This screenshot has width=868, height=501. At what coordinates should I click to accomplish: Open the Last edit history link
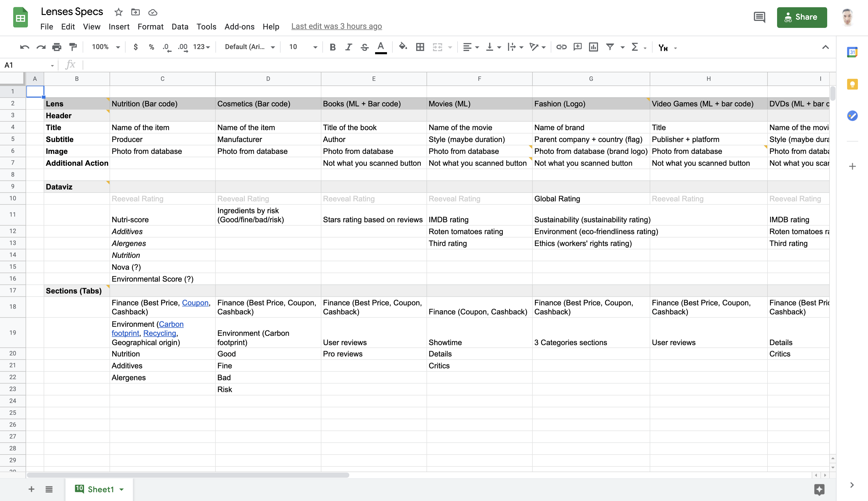[336, 26]
